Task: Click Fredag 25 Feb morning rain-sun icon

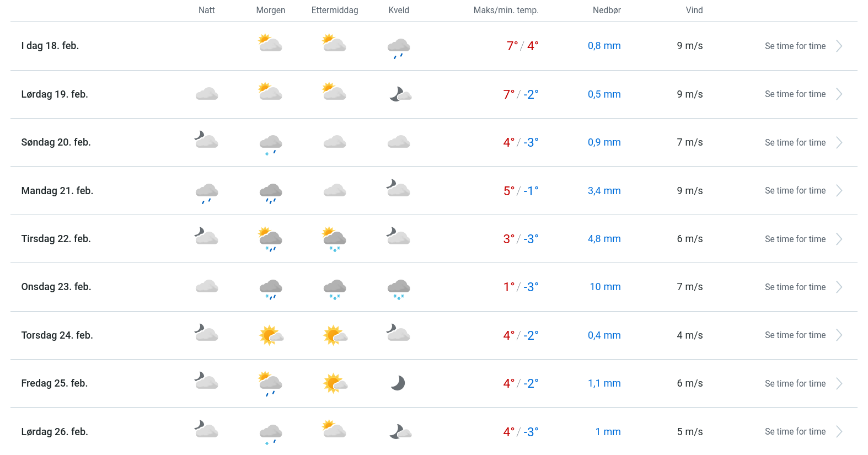Action: tap(271, 384)
